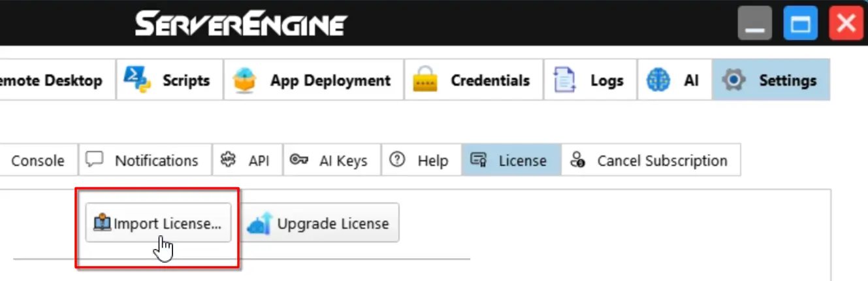Select the Settings gear icon tab
This screenshot has height=281, width=868.
733,80
